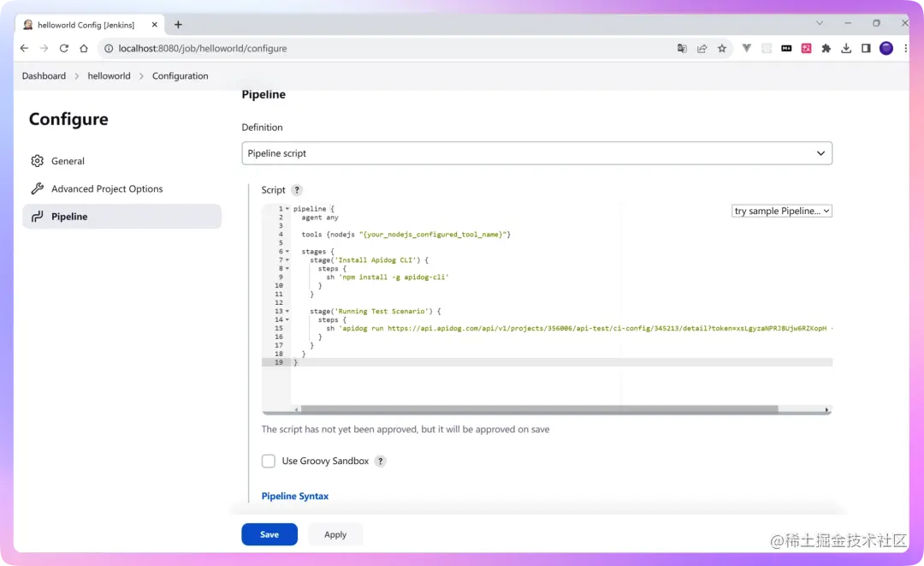Screen dimensions: 924x566
Task: Open the extensions puzzle piece menu
Action: point(826,48)
